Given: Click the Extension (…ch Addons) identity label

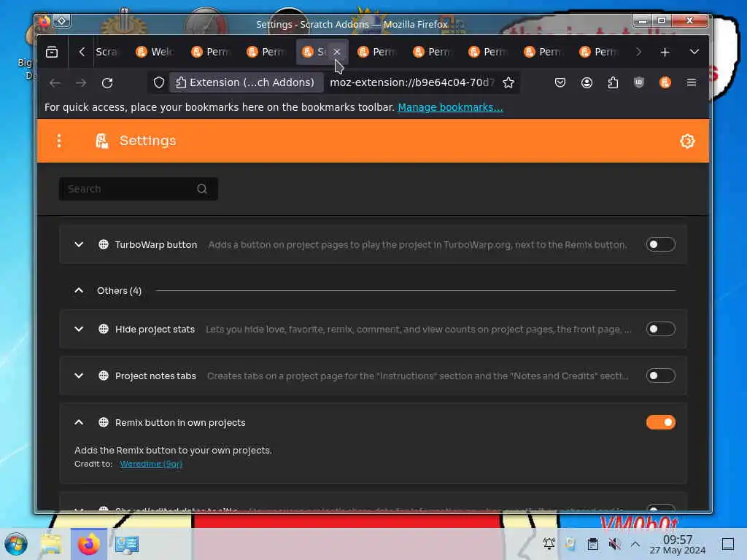Looking at the screenshot, I should coord(245,82).
